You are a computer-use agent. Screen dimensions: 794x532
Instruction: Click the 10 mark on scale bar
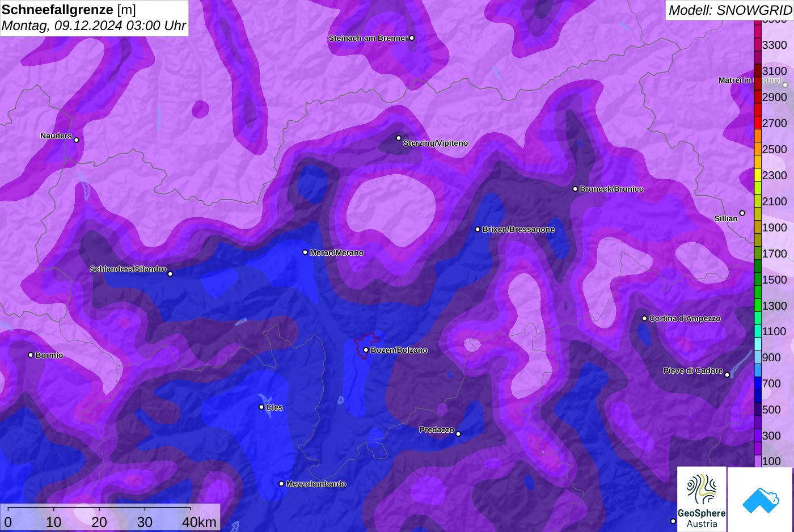54,522
